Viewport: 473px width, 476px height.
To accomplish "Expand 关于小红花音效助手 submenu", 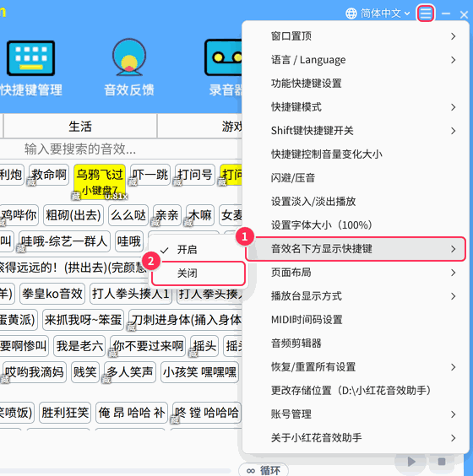I will (356, 438).
